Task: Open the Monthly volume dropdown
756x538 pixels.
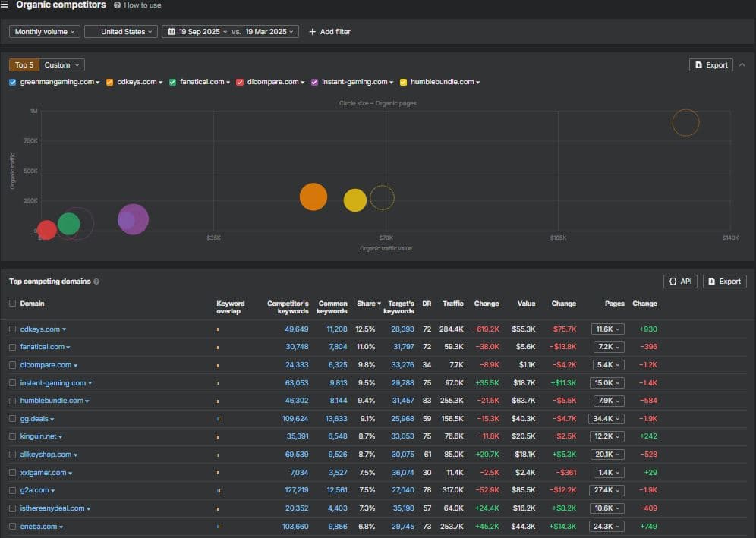Action: pyautogui.click(x=44, y=32)
